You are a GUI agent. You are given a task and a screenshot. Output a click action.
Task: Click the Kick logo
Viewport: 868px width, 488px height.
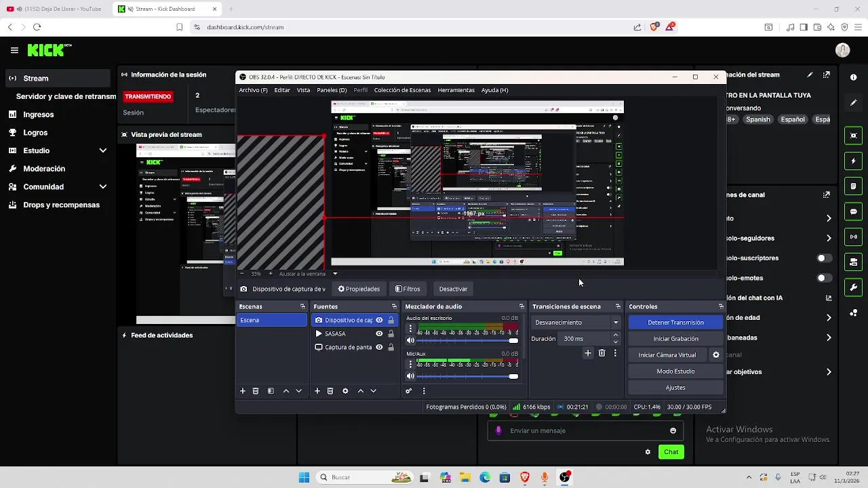tap(49, 50)
